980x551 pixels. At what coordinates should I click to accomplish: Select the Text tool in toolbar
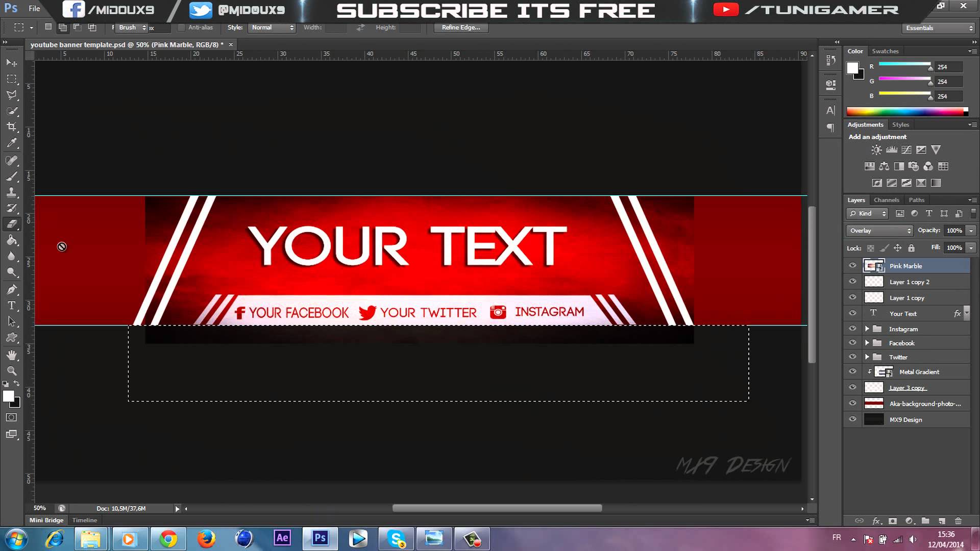(x=11, y=306)
